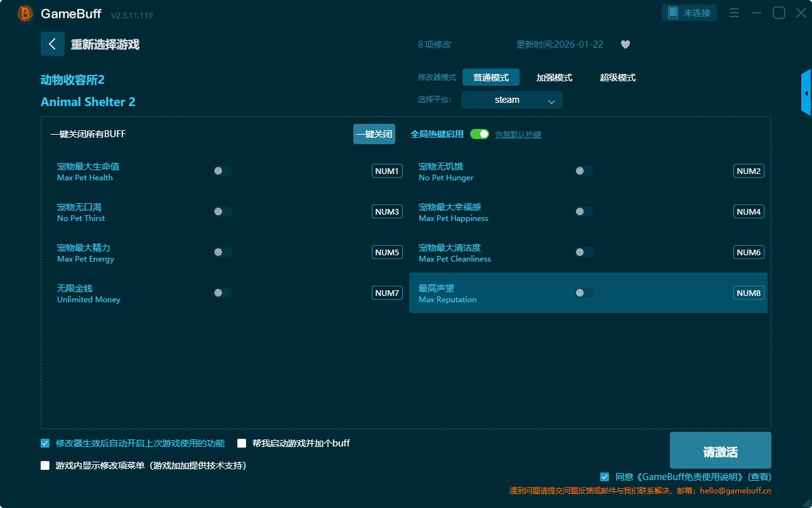812x508 pixels.
Task: Open the steam platform dropdown
Action: (x=512, y=100)
